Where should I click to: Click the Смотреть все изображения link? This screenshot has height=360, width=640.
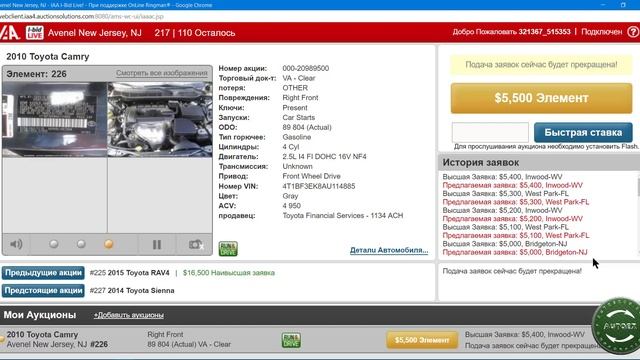coord(162,73)
